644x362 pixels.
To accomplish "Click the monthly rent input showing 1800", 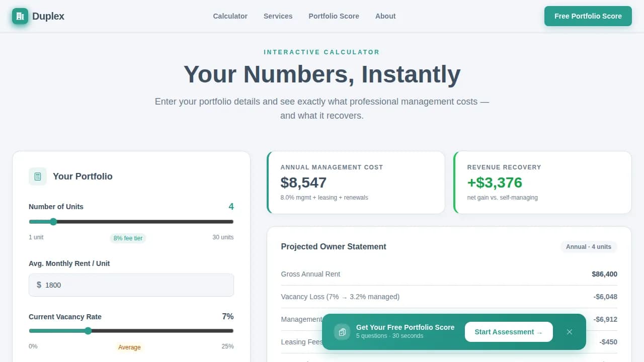I will click(131, 285).
